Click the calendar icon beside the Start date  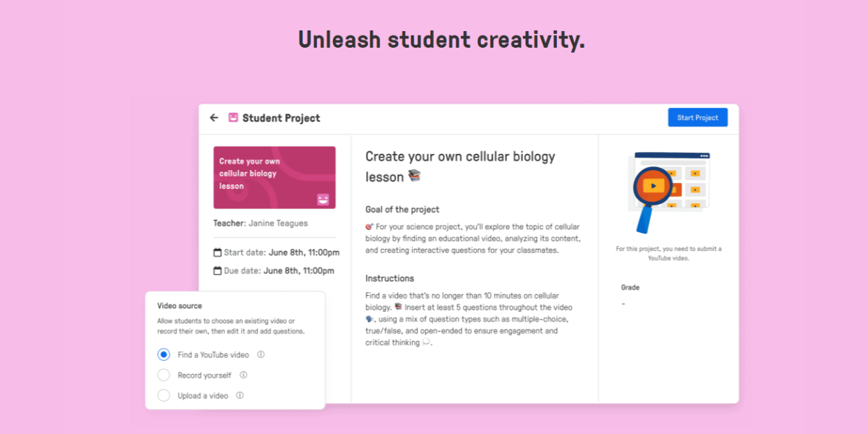click(216, 251)
